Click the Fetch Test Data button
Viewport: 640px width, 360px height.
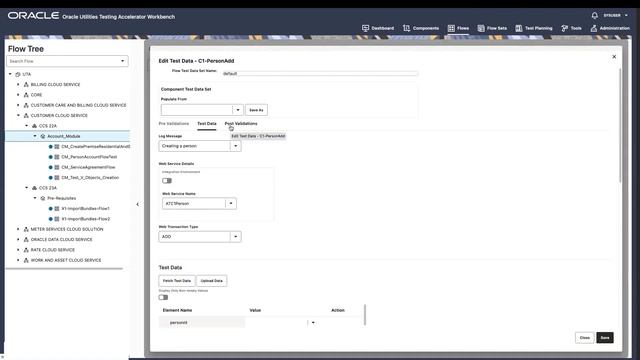(177, 281)
